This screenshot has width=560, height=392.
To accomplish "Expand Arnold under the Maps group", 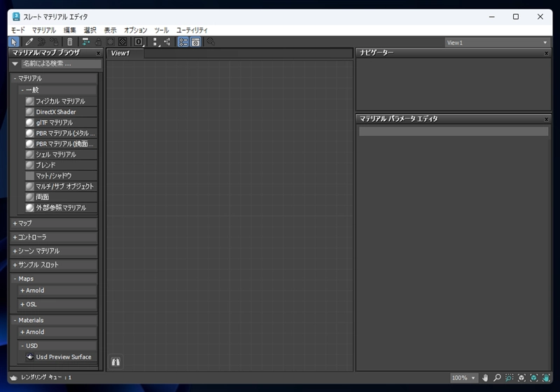I will click(57, 290).
